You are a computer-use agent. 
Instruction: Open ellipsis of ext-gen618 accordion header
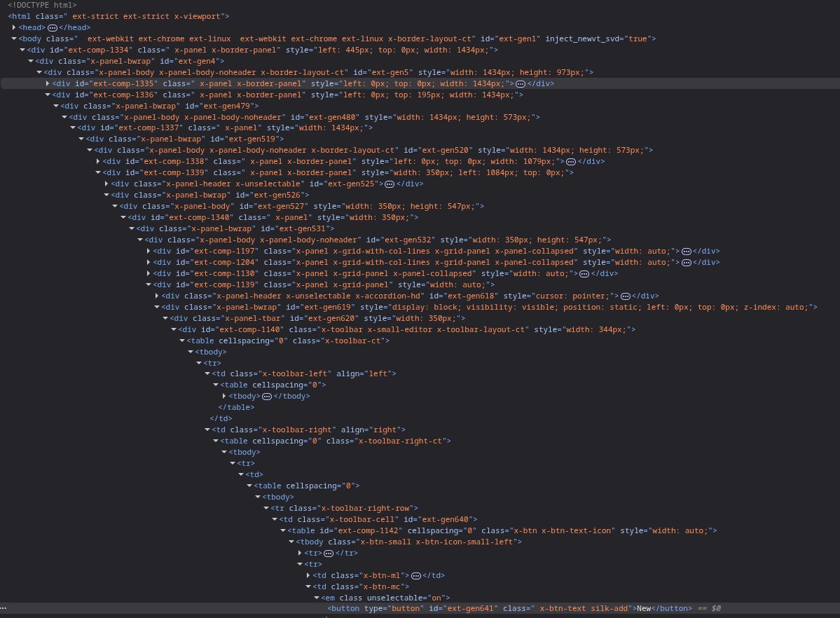click(625, 296)
